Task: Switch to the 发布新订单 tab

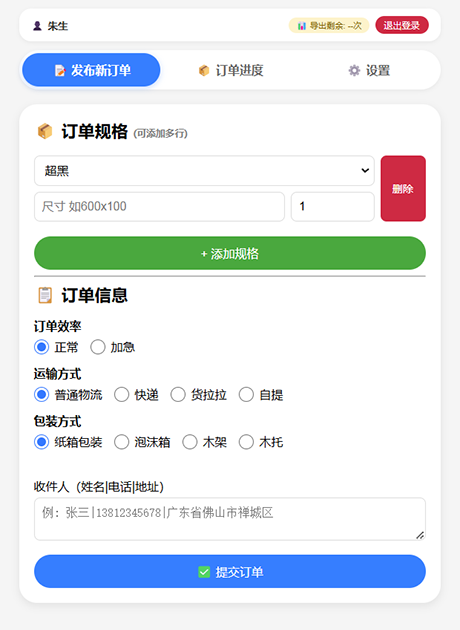Action: click(x=91, y=70)
